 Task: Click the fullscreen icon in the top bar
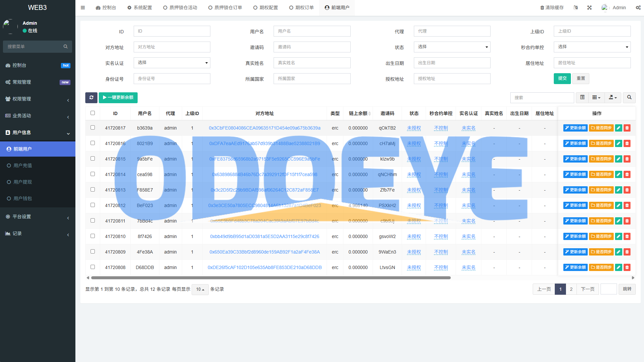589,8
